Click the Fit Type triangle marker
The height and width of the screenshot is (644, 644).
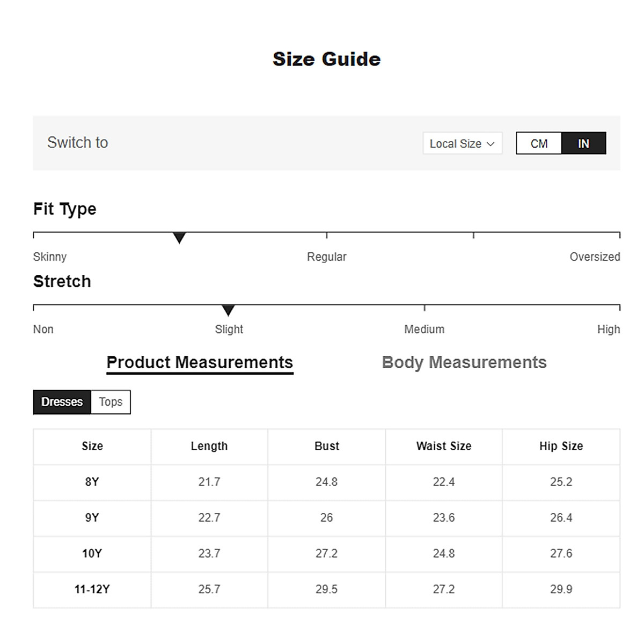(x=179, y=238)
